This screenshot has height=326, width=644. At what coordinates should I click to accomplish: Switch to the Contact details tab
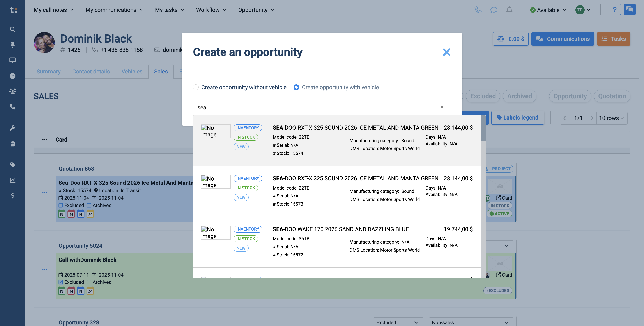pyautogui.click(x=91, y=72)
